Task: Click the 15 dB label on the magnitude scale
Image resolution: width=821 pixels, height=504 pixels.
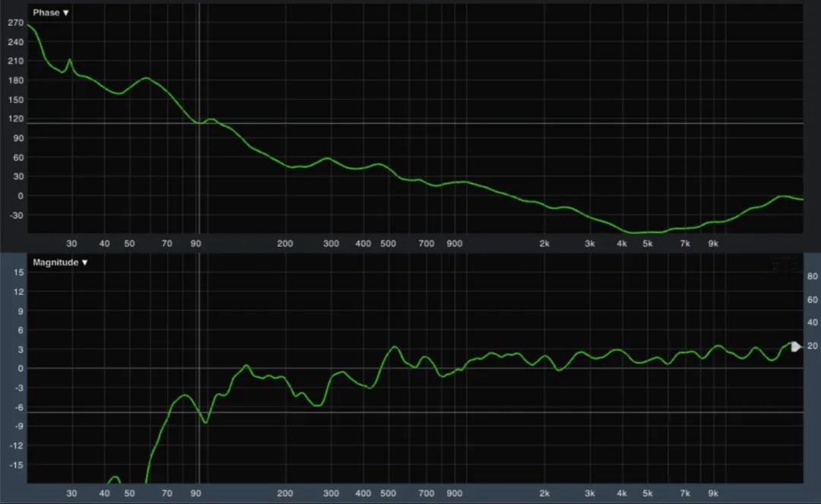Action: (20, 273)
